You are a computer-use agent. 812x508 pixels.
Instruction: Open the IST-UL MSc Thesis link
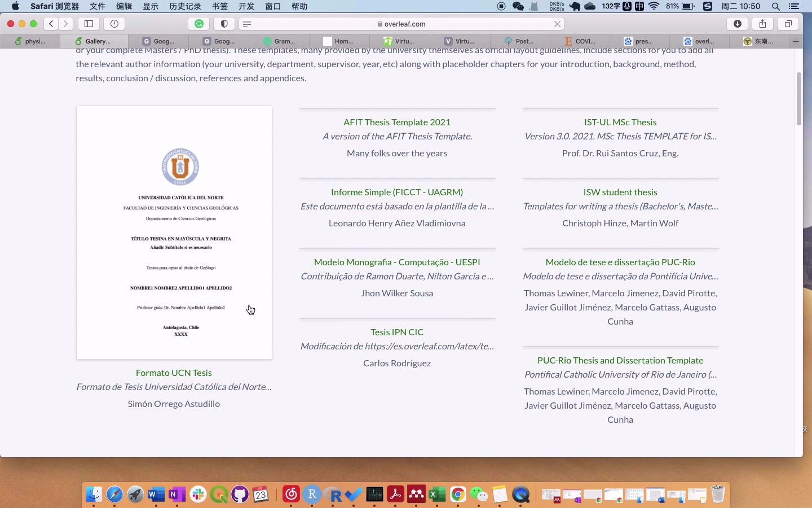click(x=620, y=122)
